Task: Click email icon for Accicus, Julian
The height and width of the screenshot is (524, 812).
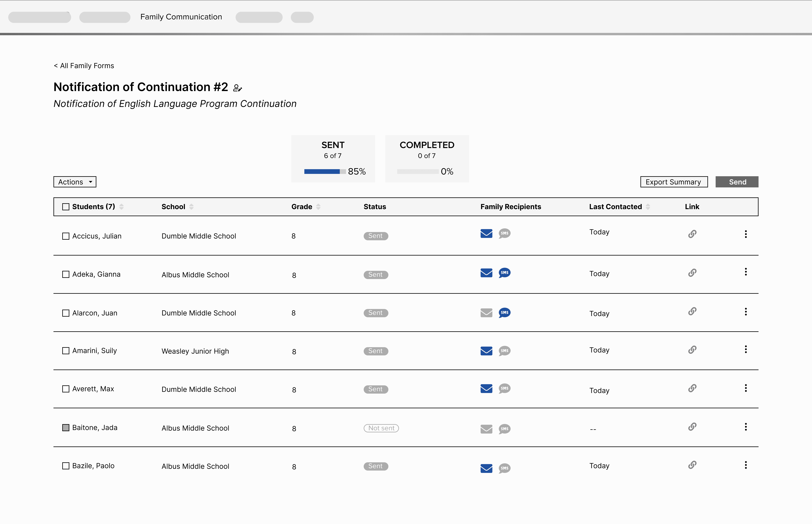Action: 486,233
